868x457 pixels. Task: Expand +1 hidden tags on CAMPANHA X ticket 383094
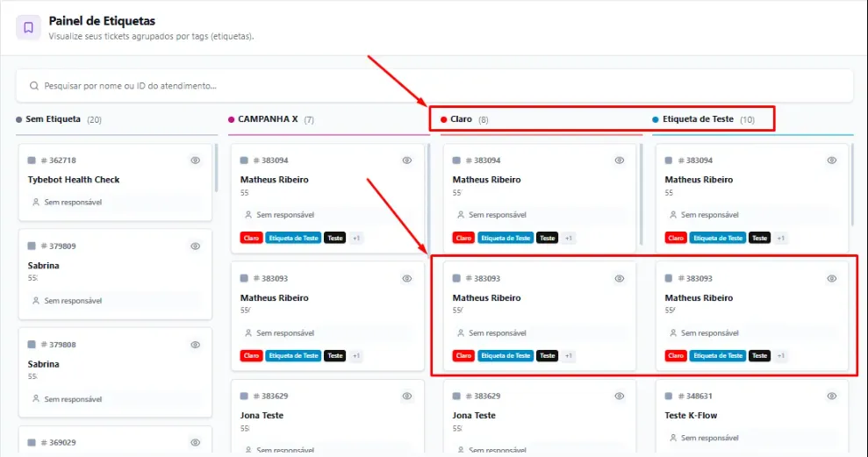click(x=356, y=238)
